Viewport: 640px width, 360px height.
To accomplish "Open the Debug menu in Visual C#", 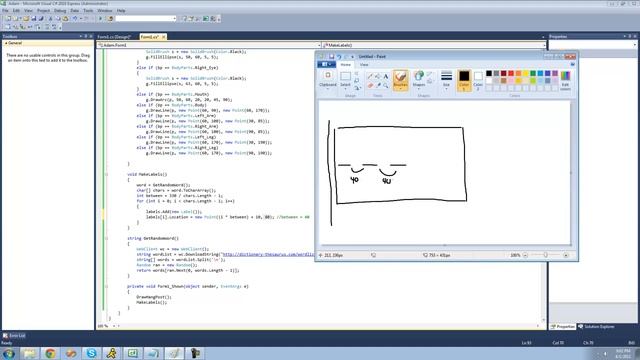I will (60, 10).
